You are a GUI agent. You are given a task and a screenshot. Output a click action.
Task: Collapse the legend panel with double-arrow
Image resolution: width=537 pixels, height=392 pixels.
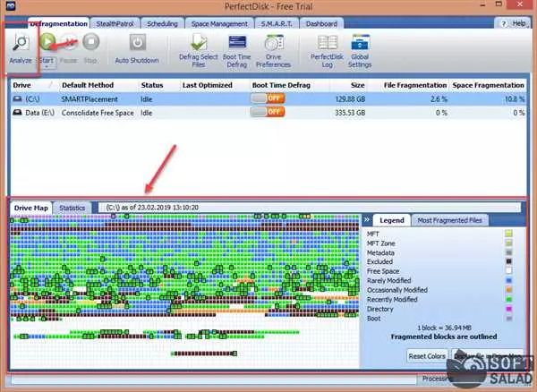pyautogui.click(x=367, y=220)
